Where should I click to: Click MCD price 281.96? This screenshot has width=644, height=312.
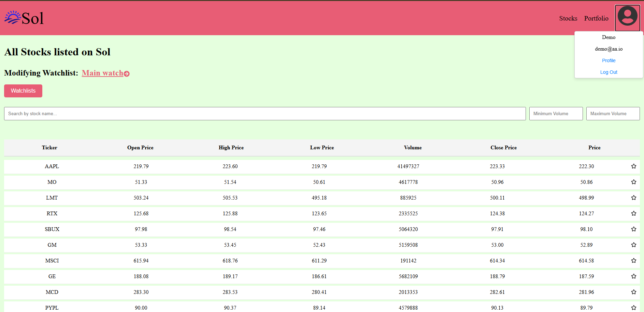click(x=586, y=292)
